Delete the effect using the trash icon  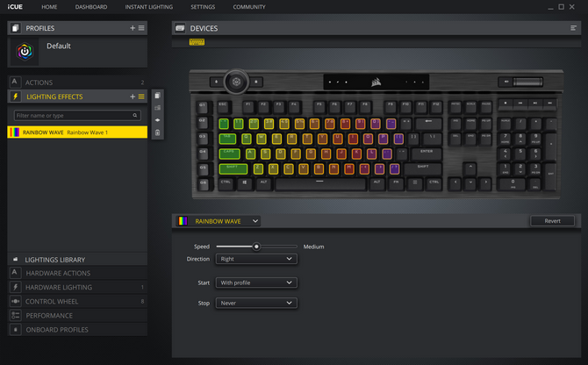click(x=157, y=132)
